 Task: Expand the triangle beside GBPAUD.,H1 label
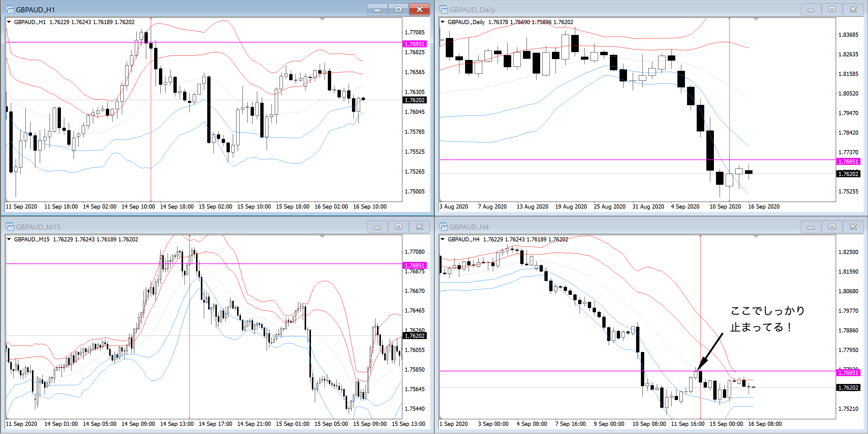coord(9,22)
